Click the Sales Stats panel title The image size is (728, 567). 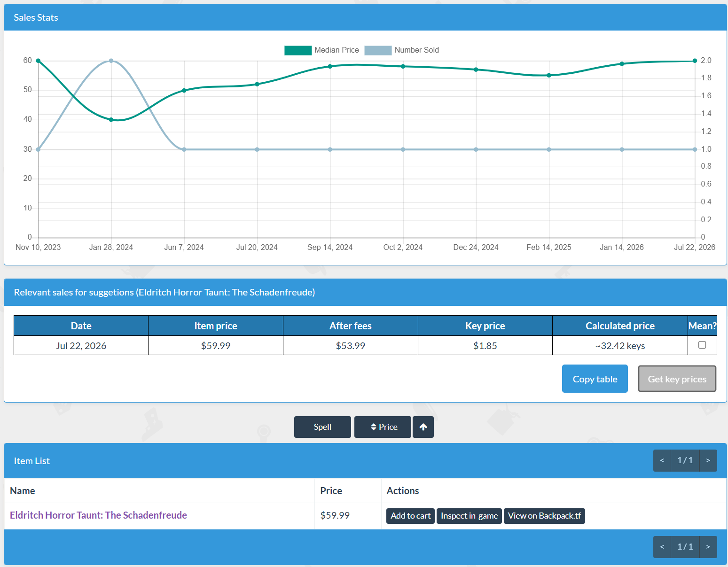[36, 17]
